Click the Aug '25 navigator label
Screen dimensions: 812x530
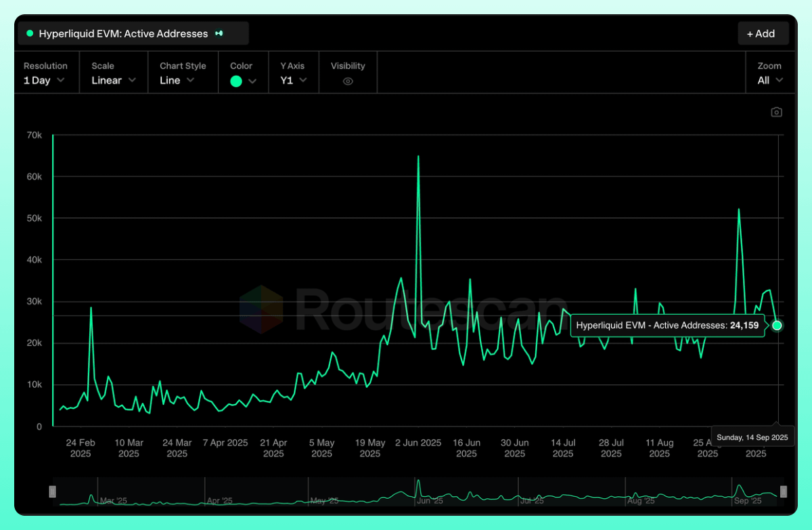(x=641, y=501)
